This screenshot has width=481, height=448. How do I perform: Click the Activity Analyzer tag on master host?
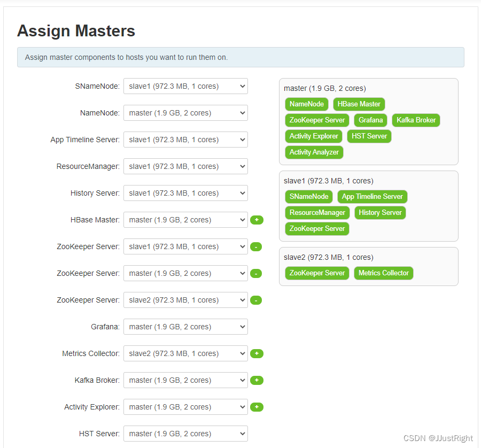click(314, 152)
